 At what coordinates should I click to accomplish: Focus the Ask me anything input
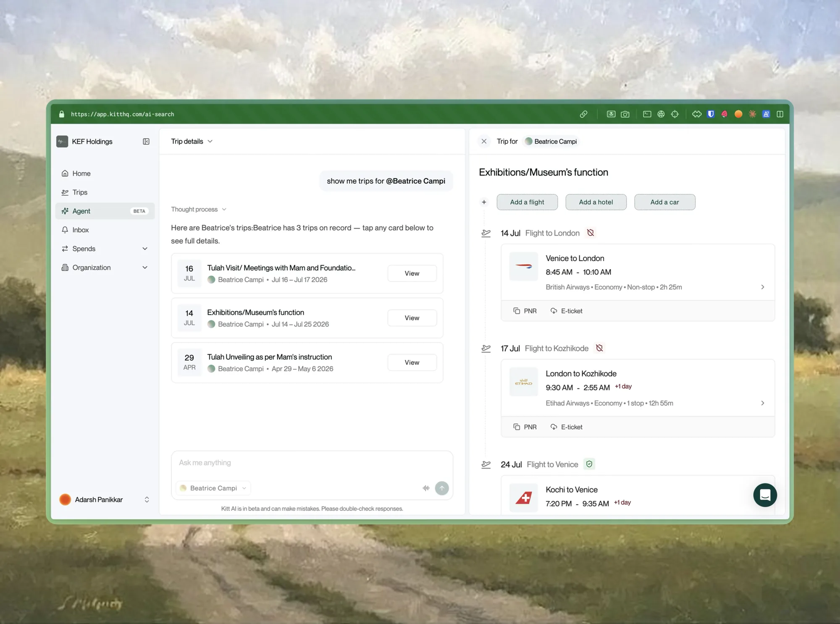tap(312, 463)
